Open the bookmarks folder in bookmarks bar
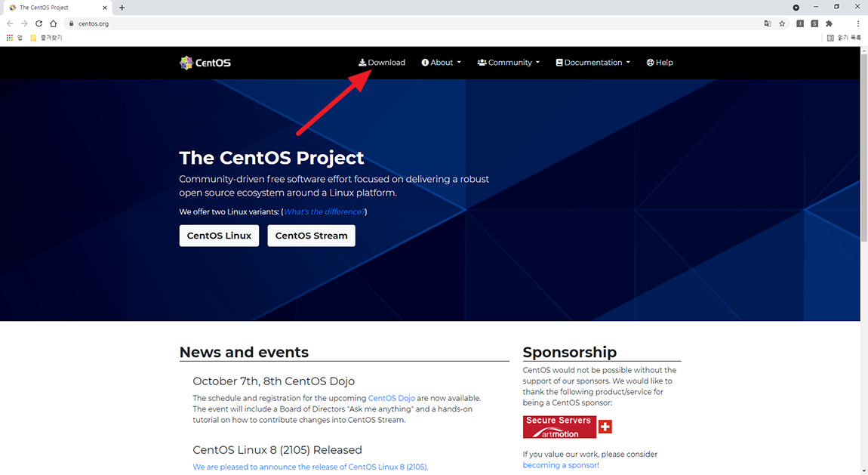The height and width of the screenshot is (475, 868). coord(46,38)
